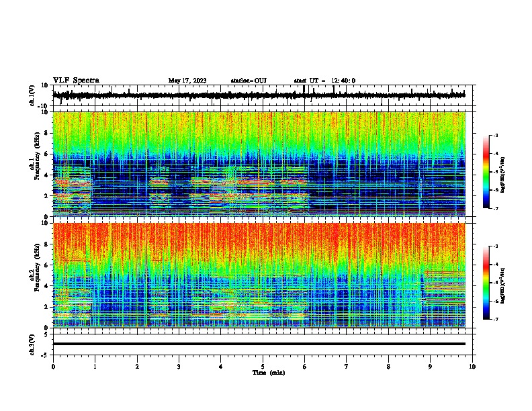Viewport: 532px width, 411px height.
Task: Click the '-3' label on ch.2 color bar
Action: click(495, 246)
